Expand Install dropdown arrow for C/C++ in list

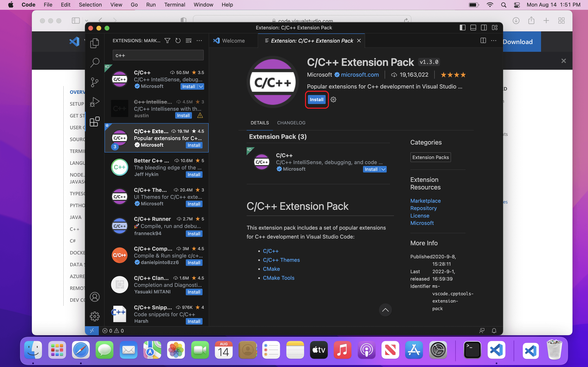click(x=201, y=87)
